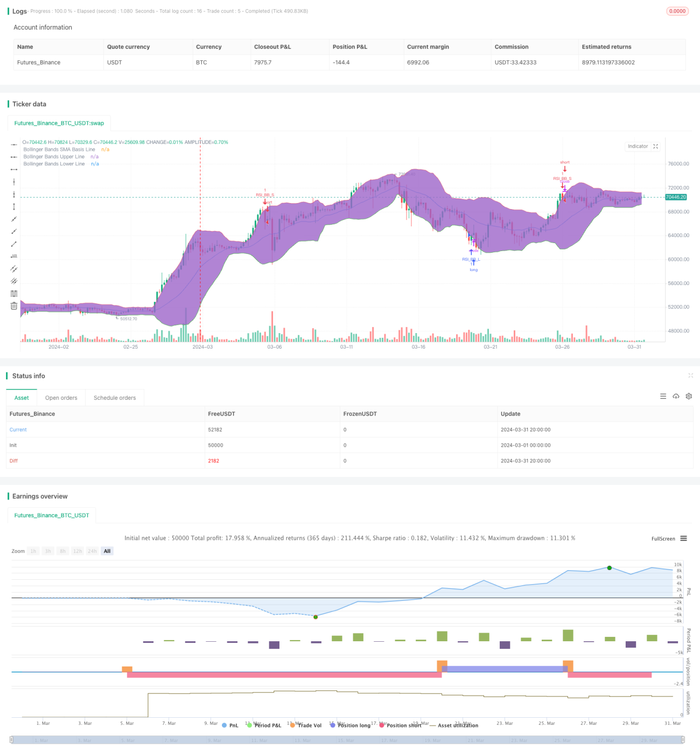The height and width of the screenshot is (756, 700).
Task: Set zoom range to All
Action: pyautogui.click(x=107, y=551)
